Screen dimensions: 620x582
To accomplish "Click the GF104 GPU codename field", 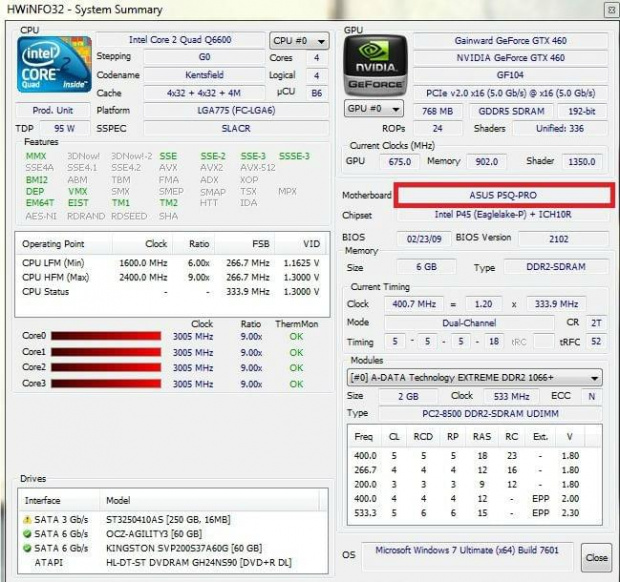I will pyautogui.click(x=510, y=75).
